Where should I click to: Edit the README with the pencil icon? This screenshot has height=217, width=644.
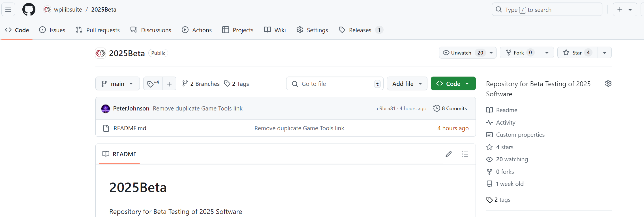449,154
